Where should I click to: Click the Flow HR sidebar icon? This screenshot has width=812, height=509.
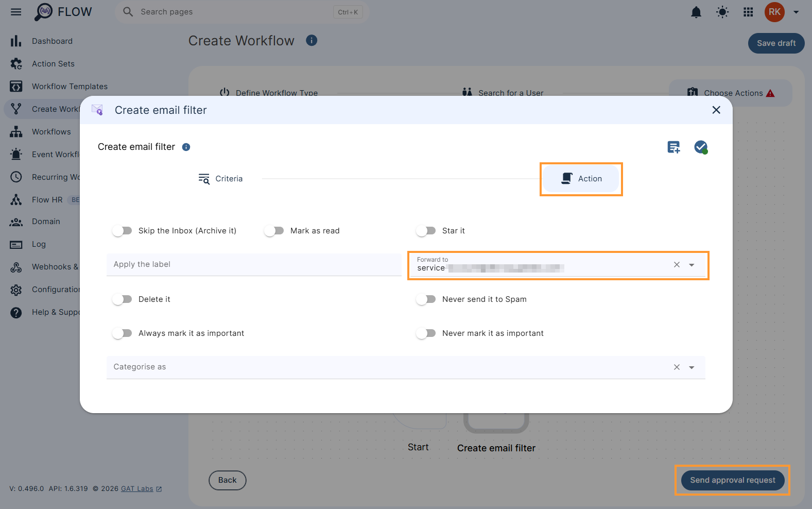[16, 200]
